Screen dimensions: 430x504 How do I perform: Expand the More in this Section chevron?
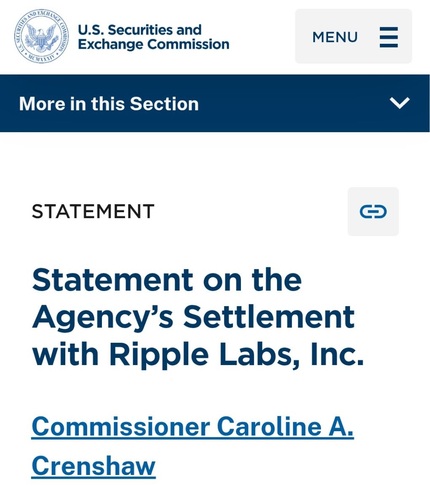399,103
